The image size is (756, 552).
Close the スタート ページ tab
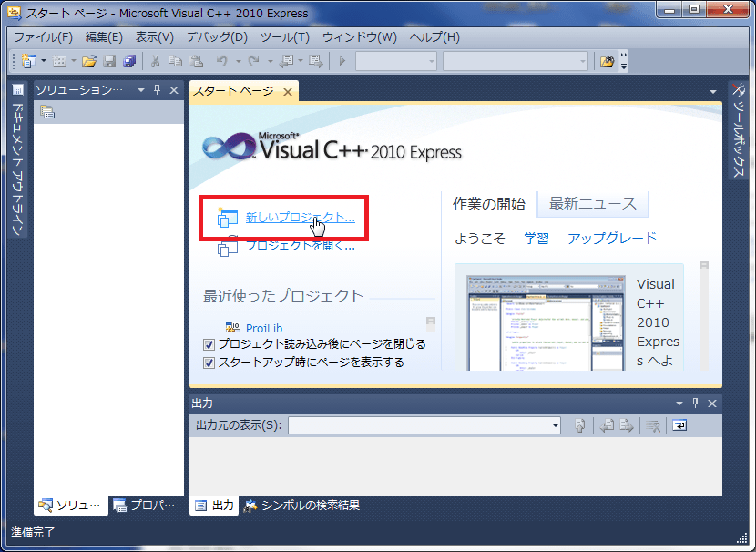pos(288,92)
